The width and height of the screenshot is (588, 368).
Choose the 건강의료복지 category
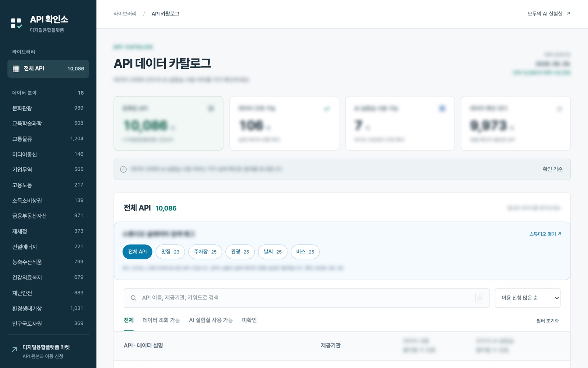click(48, 277)
